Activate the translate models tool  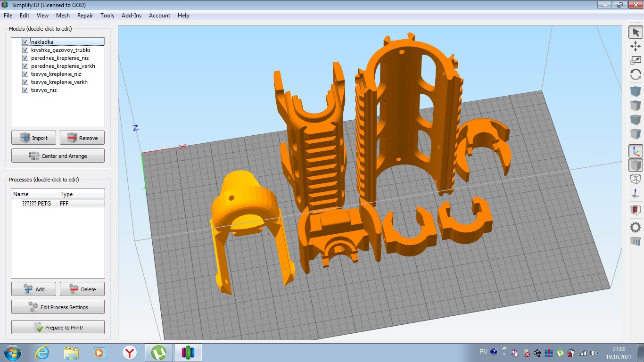(x=636, y=46)
